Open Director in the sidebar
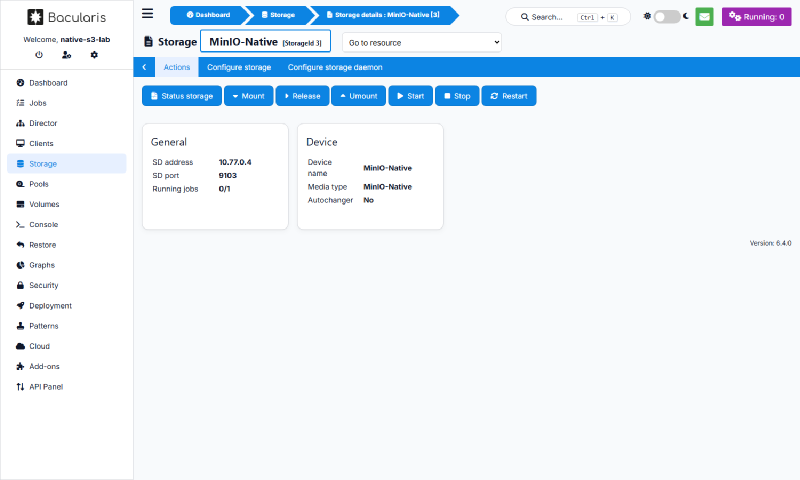This screenshot has width=800, height=480. tap(66, 123)
